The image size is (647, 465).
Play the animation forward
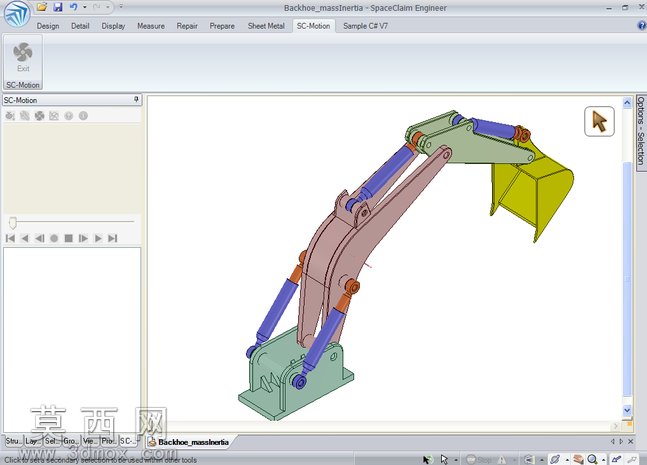[x=98, y=238]
